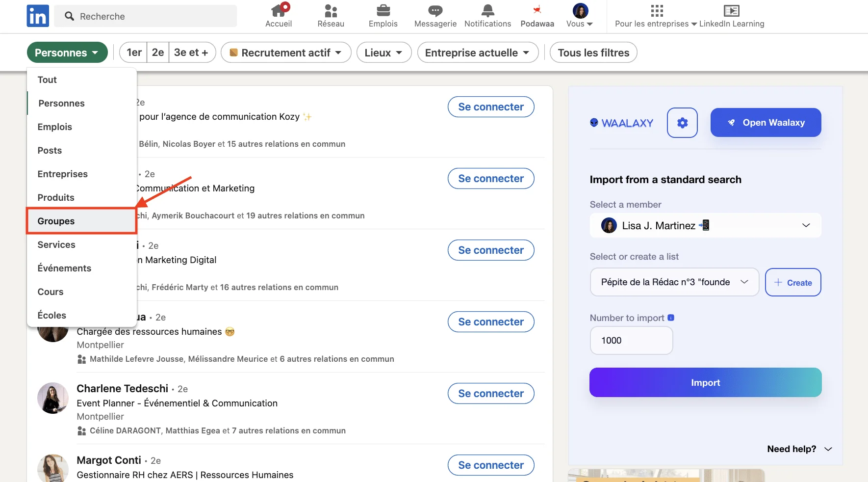The height and width of the screenshot is (482, 868).
Task: View Notifications bell icon
Action: pos(487,16)
